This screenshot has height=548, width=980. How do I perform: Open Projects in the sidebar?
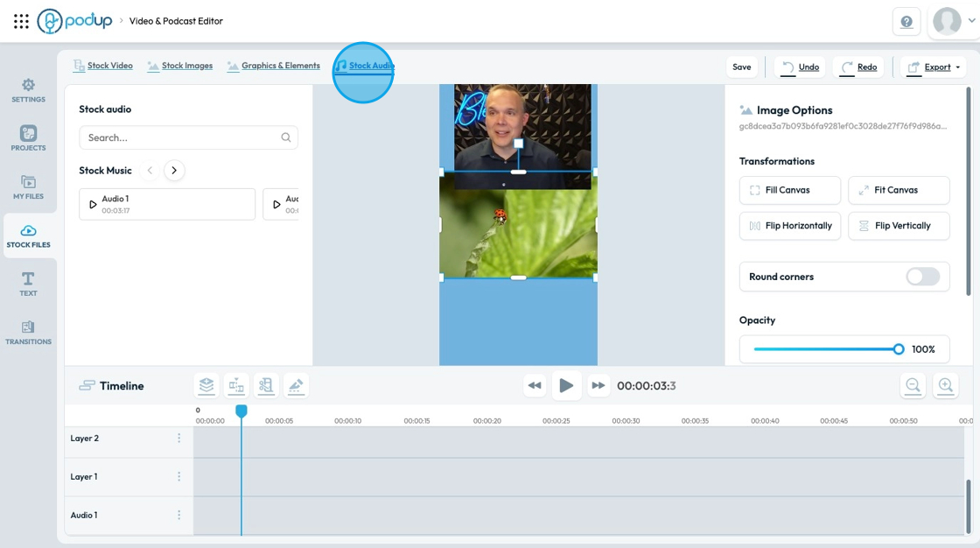[28, 138]
